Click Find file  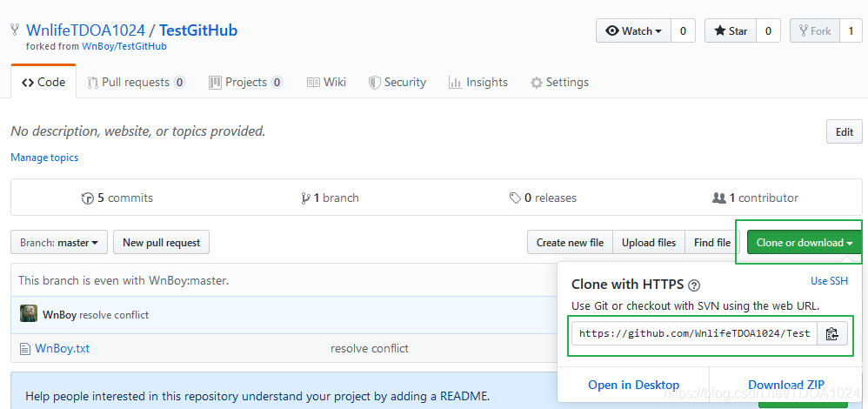point(712,242)
